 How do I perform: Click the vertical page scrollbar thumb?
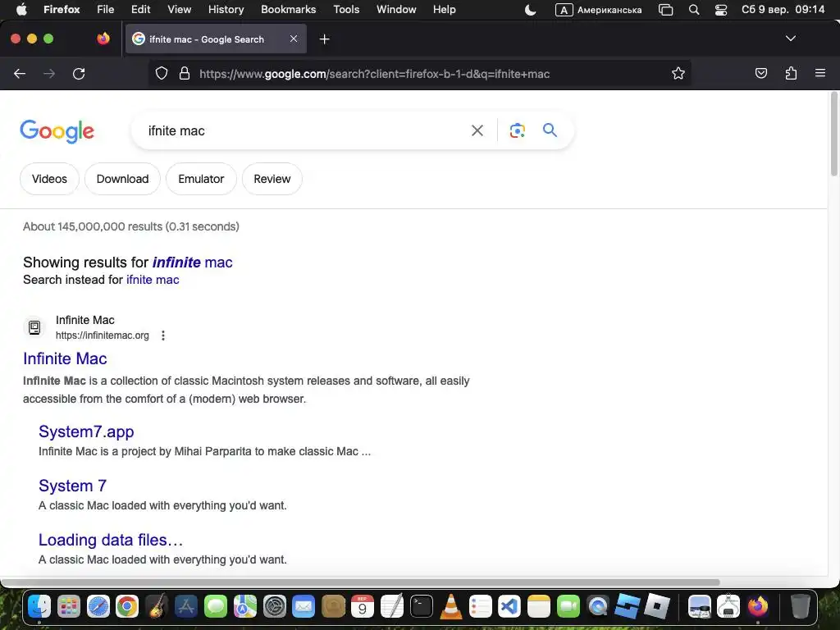point(833,134)
